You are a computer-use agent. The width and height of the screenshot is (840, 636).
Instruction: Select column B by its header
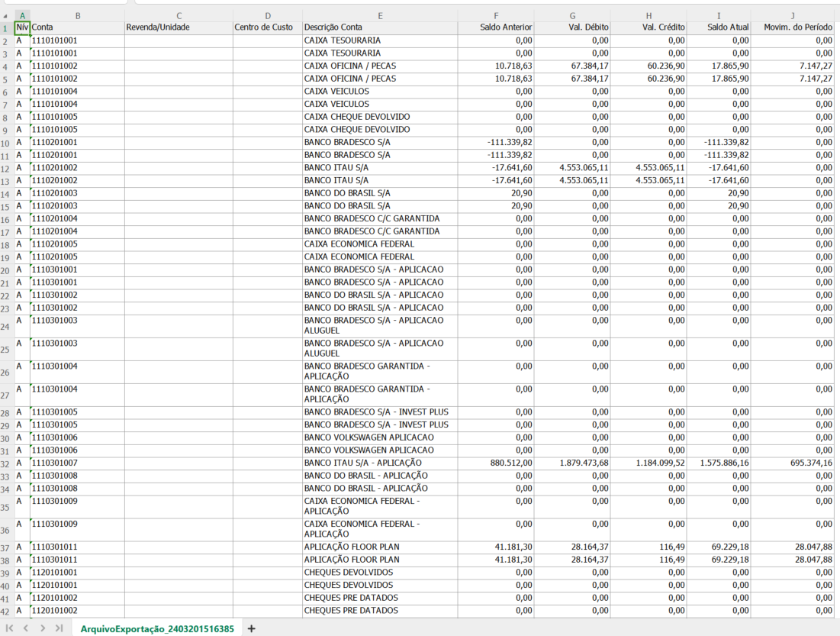[78, 16]
